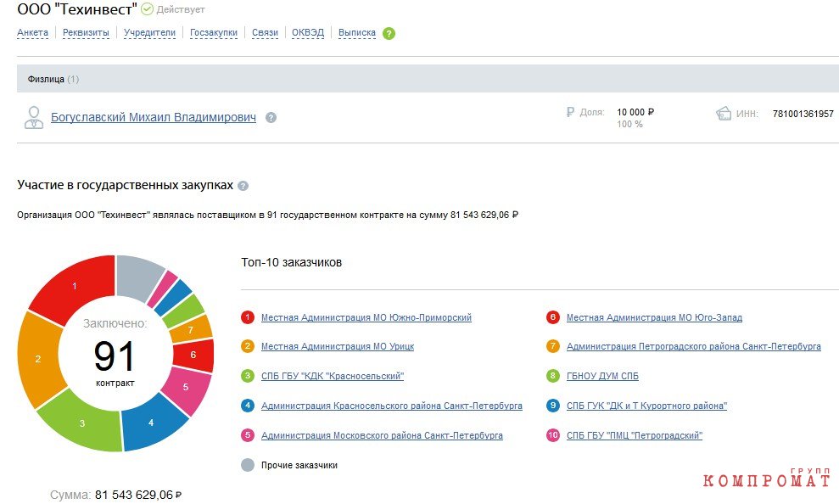The image size is (839, 504).
Task: Open Местная Администрация МО Южно-Приморский link
Action: (366, 317)
